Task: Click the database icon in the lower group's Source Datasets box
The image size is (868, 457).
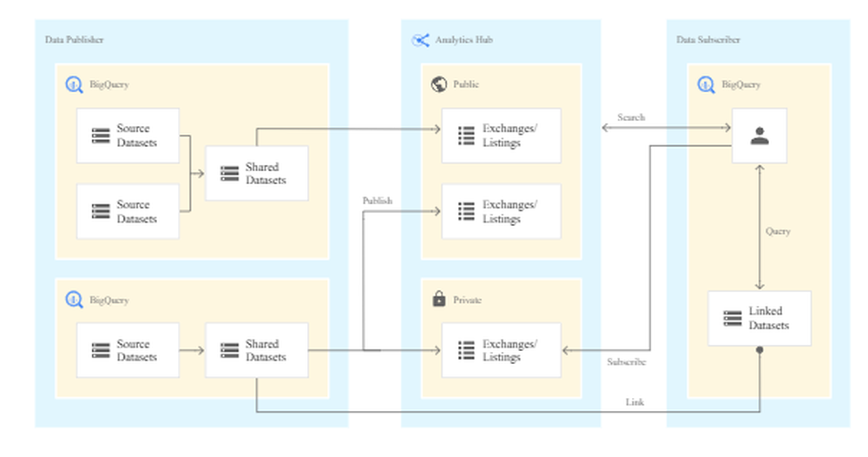Action: [101, 350]
